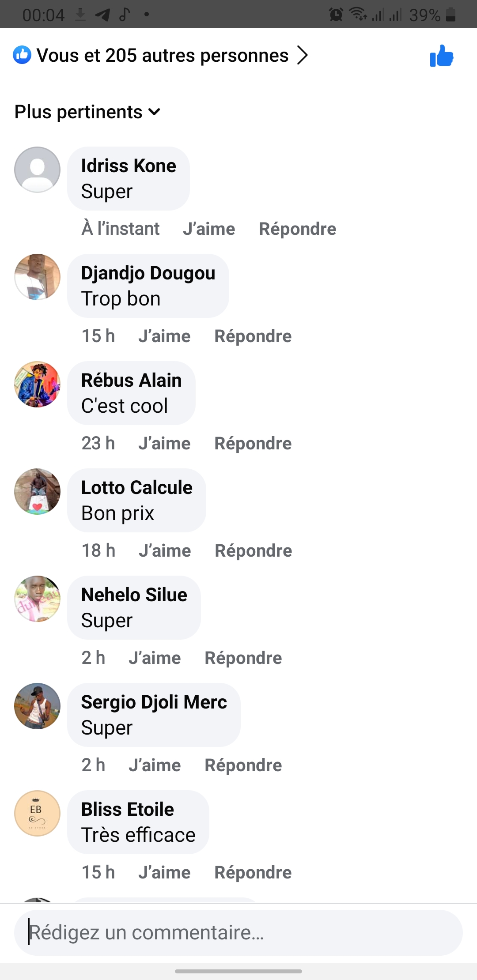
Task: Open the reactions list chevron arrow
Action: click(303, 56)
